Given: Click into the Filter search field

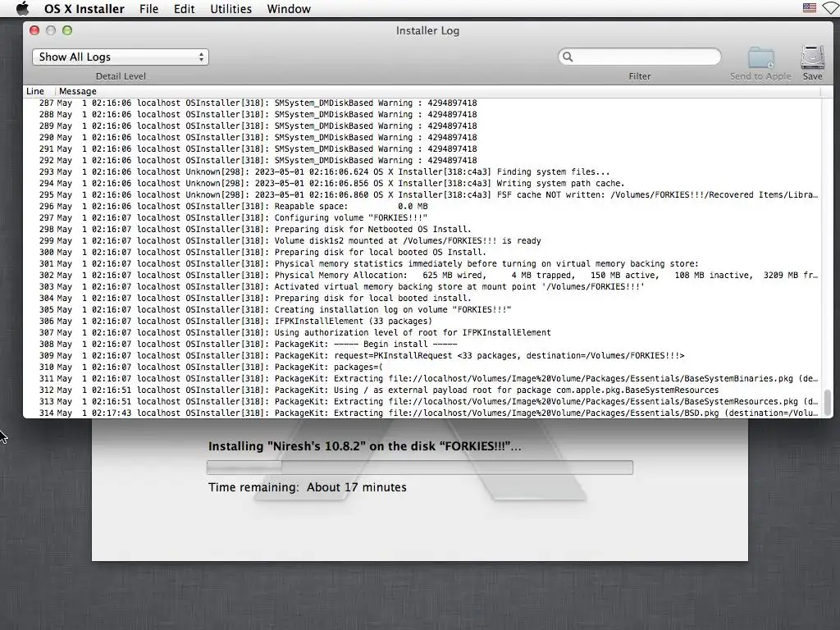Looking at the screenshot, I should 640,57.
